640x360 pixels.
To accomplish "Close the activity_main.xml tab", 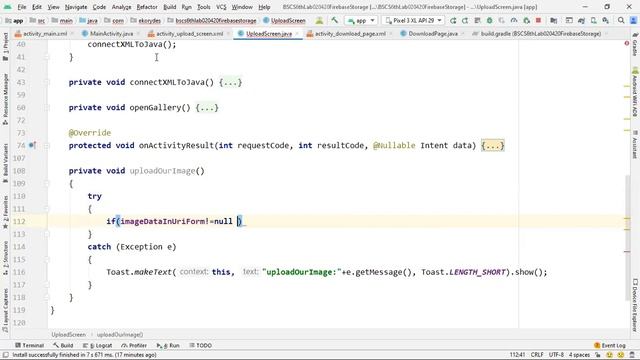I will (x=72, y=33).
